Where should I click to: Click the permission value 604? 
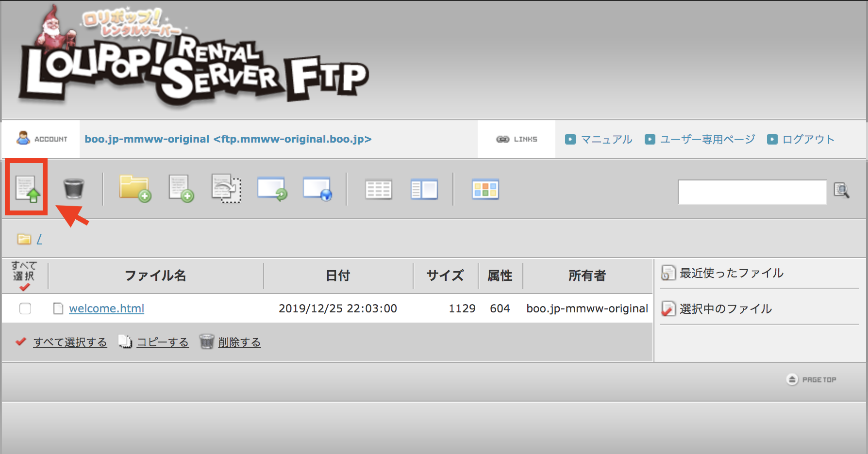point(500,308)
